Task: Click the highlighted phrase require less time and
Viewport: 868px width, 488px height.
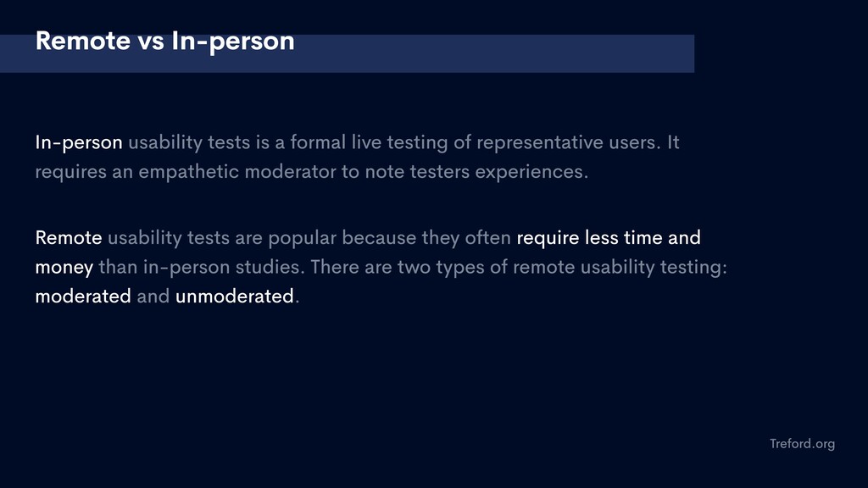Action: click(x=609, y=238)
